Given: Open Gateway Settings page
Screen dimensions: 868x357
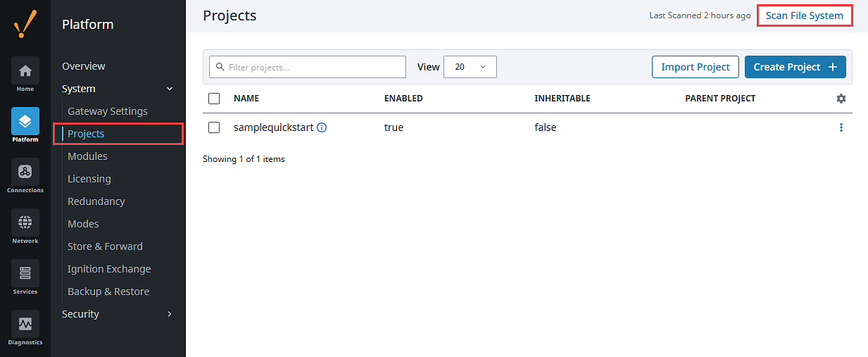Looking at the screenshot, I should click(108, 111).
